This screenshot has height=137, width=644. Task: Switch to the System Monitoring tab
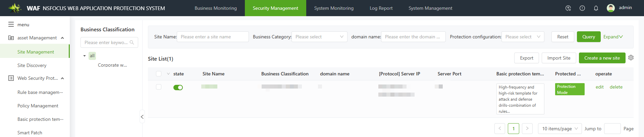coord(333,8)
